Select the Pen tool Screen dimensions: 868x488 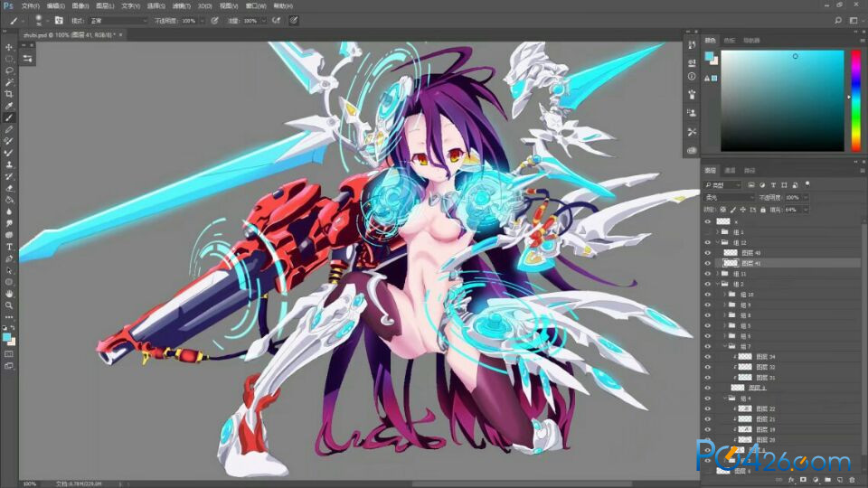[9, 258]
